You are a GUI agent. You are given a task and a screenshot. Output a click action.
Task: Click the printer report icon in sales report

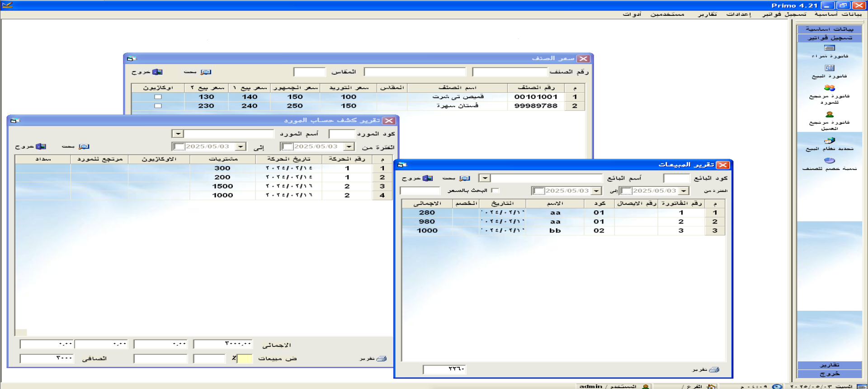point(714,370)
